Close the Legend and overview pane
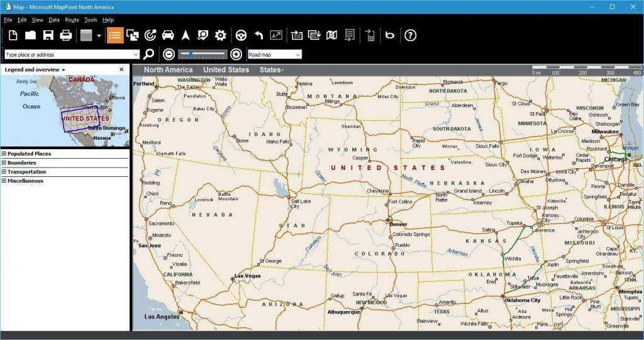The image size is (644, 340). click(x=121, y=69)
